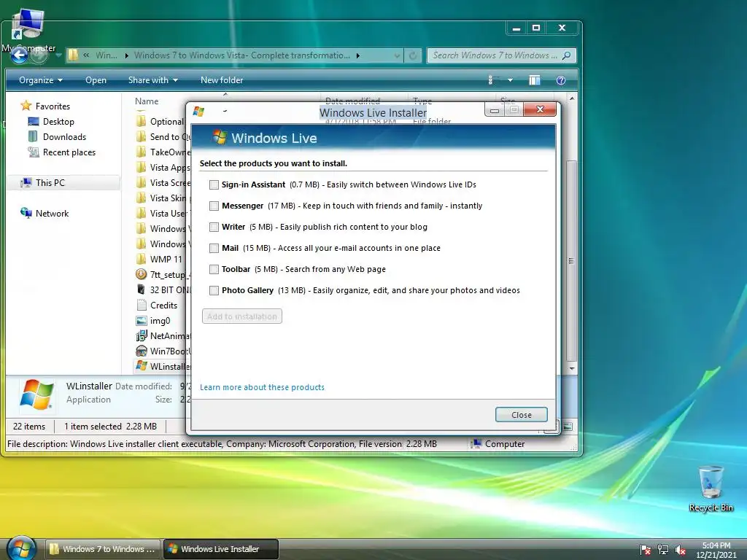
Task: Open the view options dropdown arrow
Action: pos(510,80)
